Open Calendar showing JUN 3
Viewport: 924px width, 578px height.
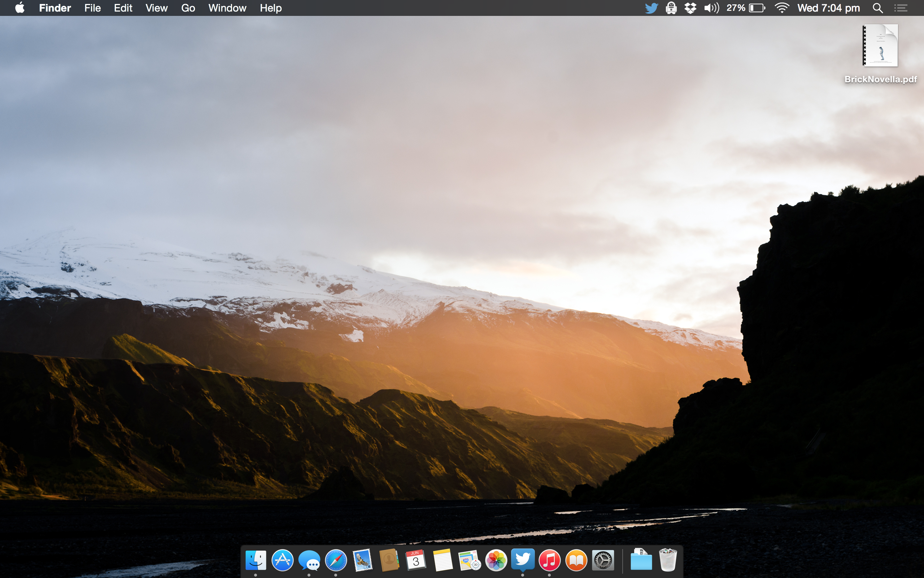pos(416,560)
